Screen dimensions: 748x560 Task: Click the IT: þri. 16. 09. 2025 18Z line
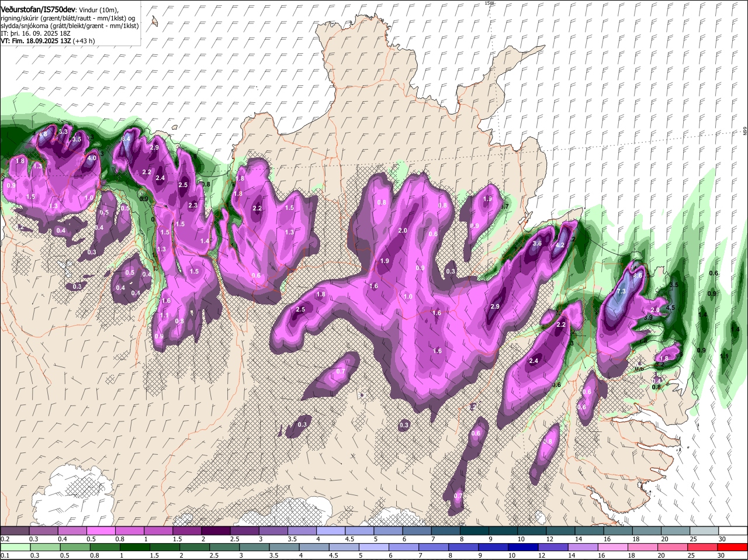pyautogui.click(x=36, y=33)
